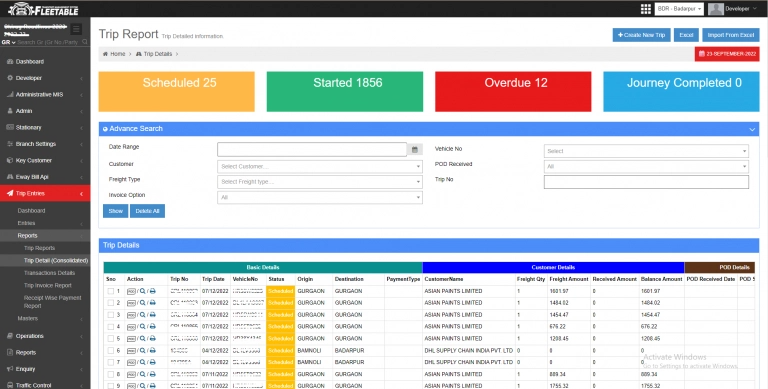
Task: Click the 23-SEPTEMBER-2022 date button
Action: [x=727, y=54]
